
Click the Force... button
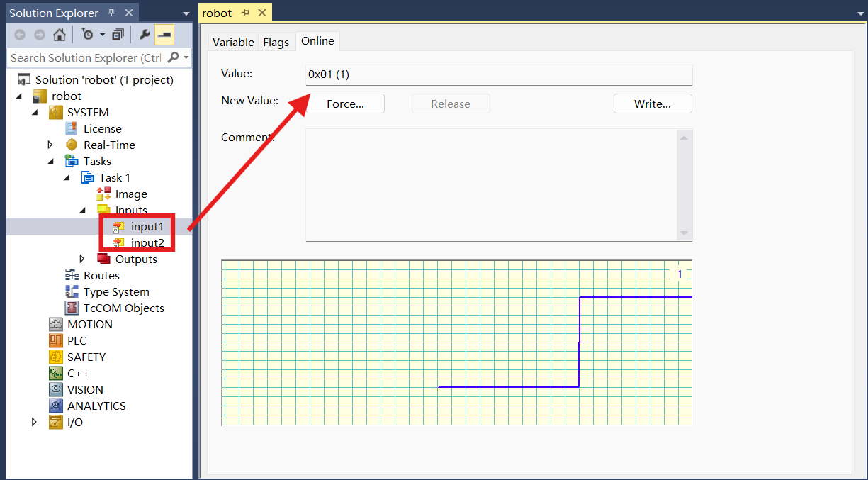coord(345,104)
